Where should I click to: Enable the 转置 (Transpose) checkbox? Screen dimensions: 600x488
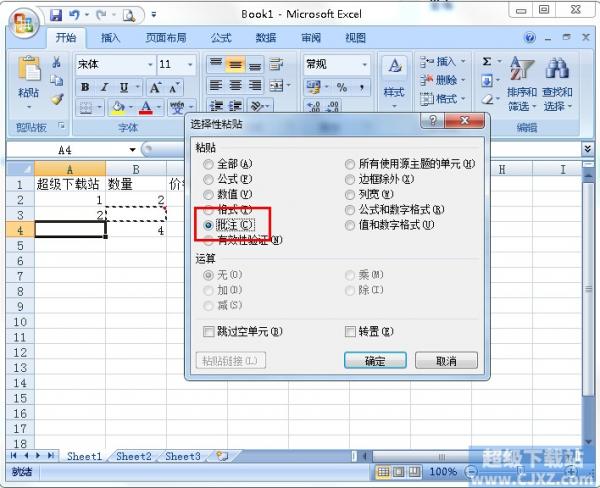pyautogui.click(x=351, y=331)
